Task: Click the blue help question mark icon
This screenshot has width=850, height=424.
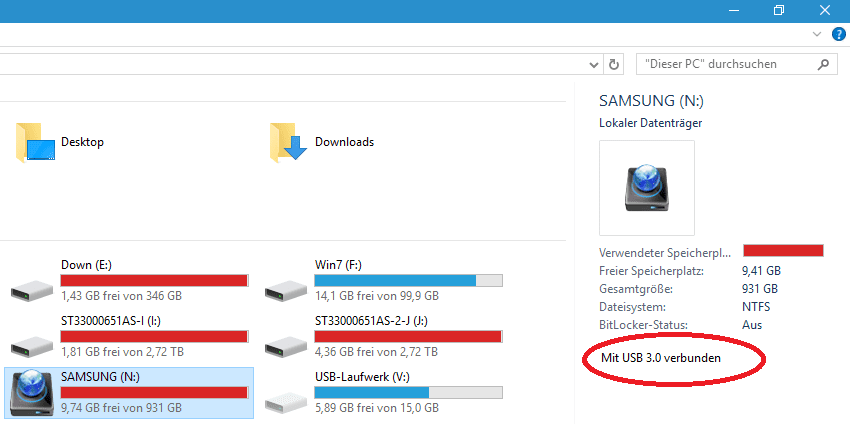Action: (839, 35)
